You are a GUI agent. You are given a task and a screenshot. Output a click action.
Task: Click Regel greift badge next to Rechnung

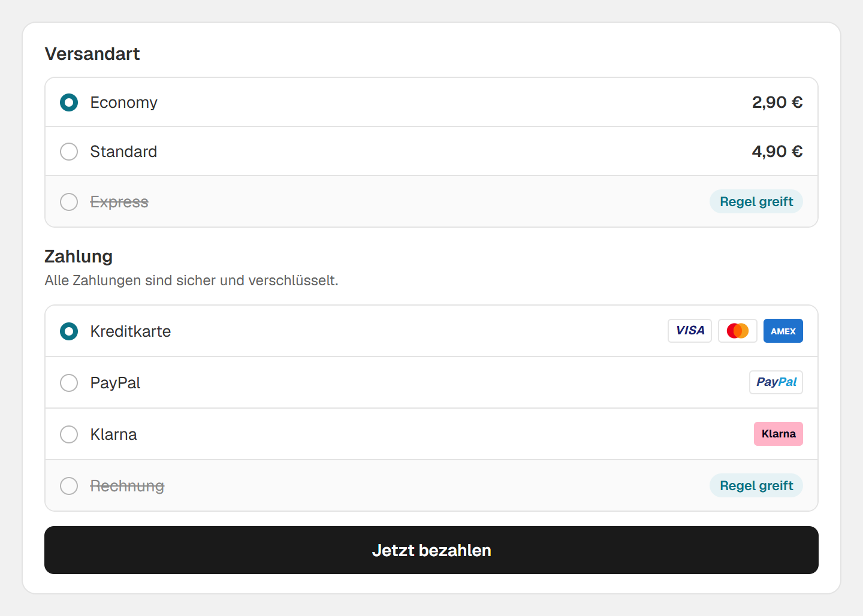pos(756,485)
